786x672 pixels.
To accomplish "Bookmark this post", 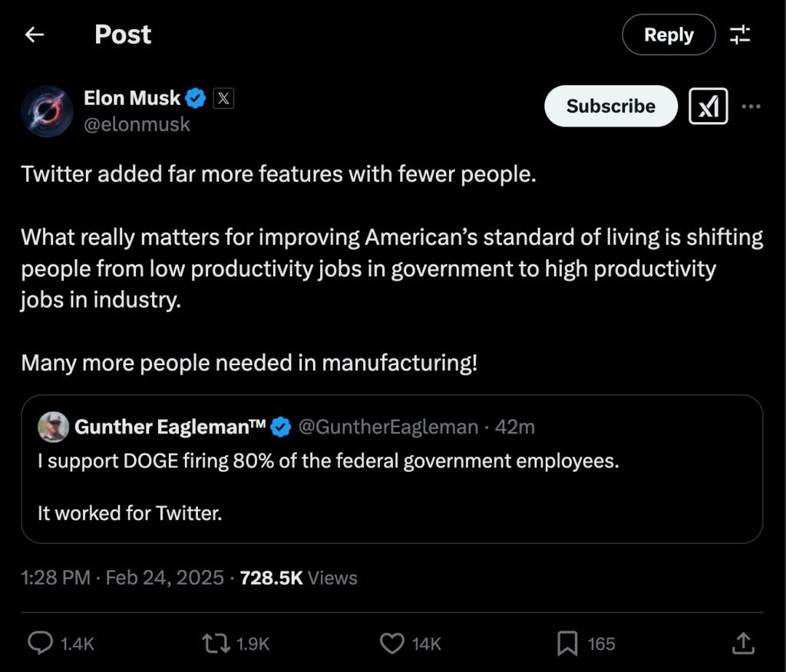I will pos(566,644).
